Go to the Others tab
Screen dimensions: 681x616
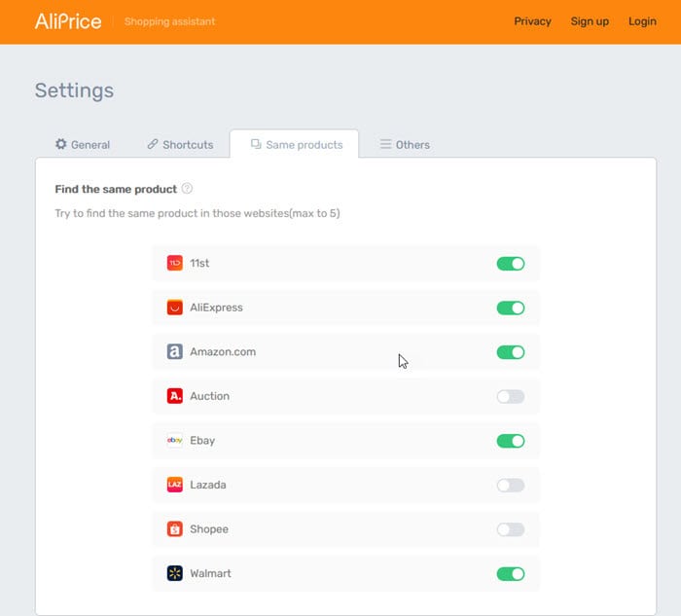click(405, 144)
